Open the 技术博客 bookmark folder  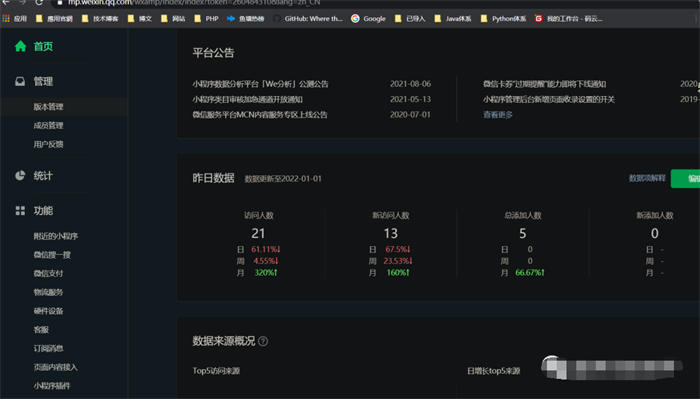click(100, 19)
